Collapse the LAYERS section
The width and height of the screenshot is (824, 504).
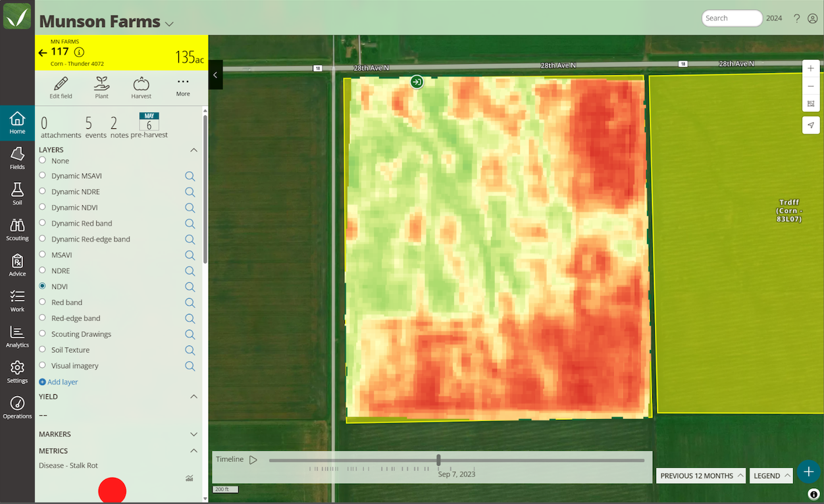point(193,150)
